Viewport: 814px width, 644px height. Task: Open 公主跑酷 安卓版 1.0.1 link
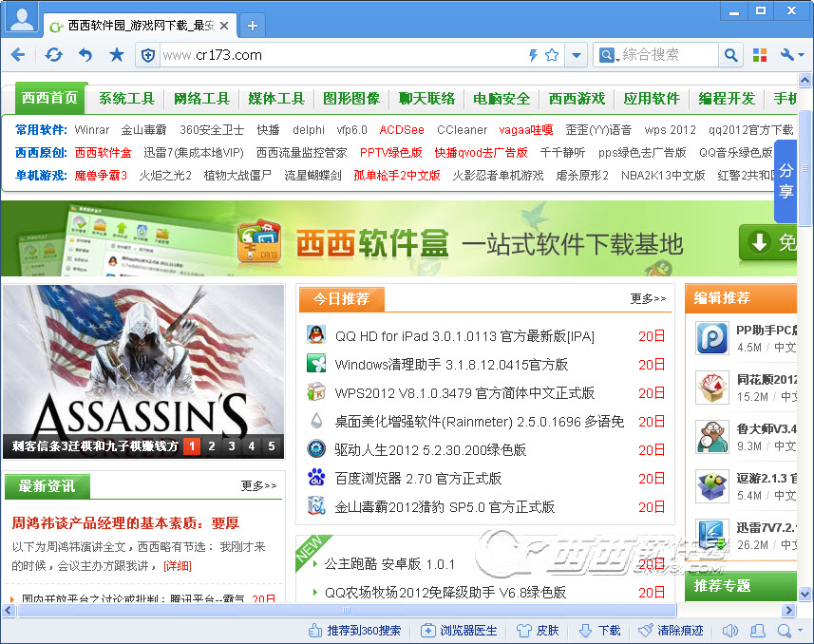(x=389, y=564)
